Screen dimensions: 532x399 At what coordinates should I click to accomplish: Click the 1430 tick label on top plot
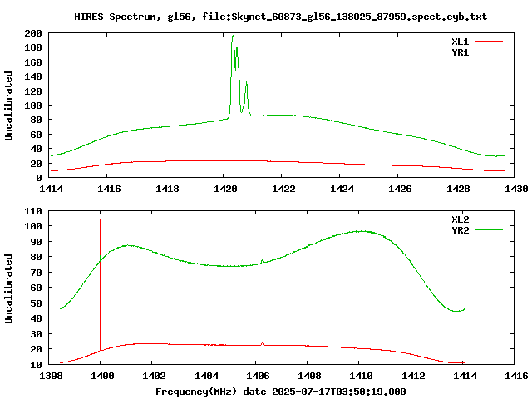tap(516, 189)
